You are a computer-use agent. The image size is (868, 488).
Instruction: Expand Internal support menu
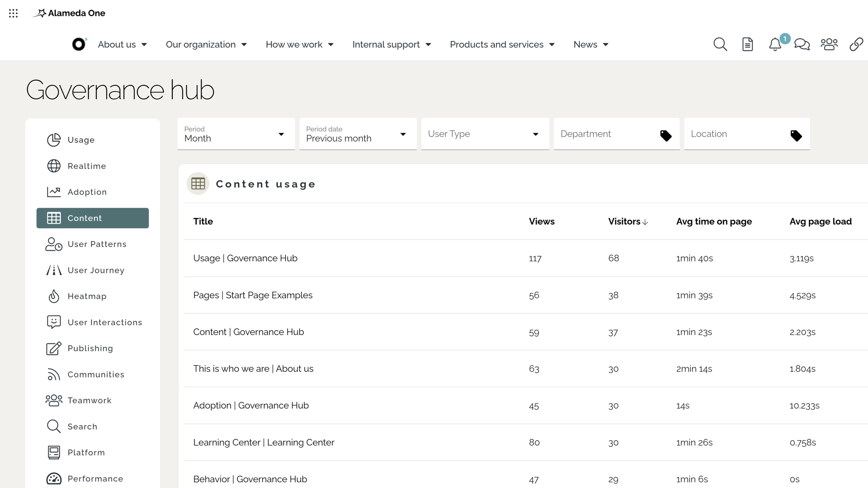point(392,44)
